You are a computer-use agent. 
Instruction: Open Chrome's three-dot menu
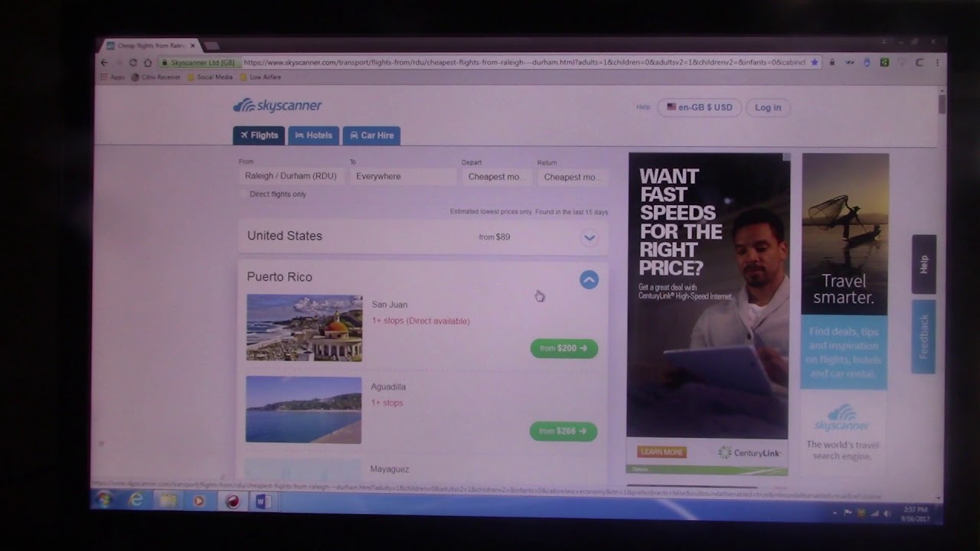(x=938, y=62)
